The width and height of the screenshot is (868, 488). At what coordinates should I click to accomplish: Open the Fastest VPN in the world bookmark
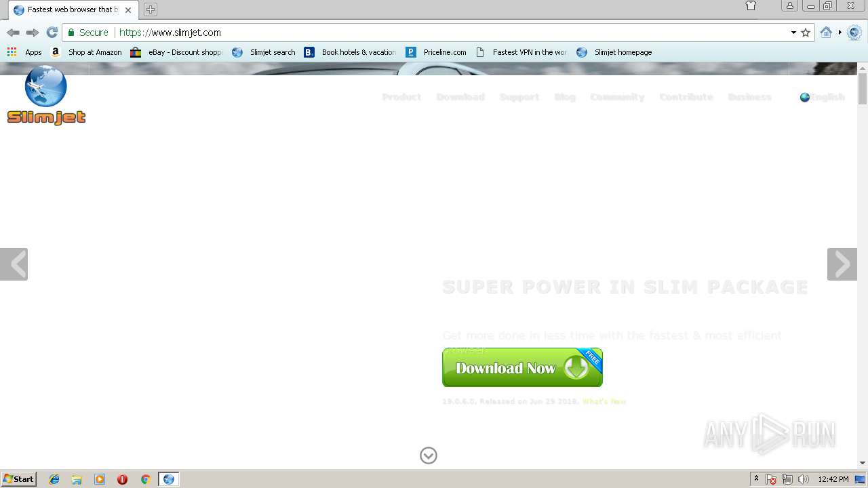(521, 52)
